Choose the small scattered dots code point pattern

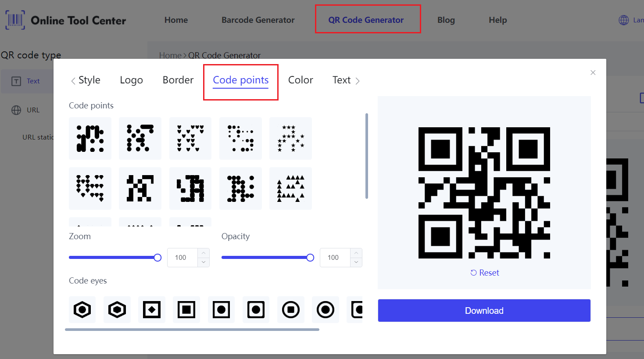[x=240, y=138]
